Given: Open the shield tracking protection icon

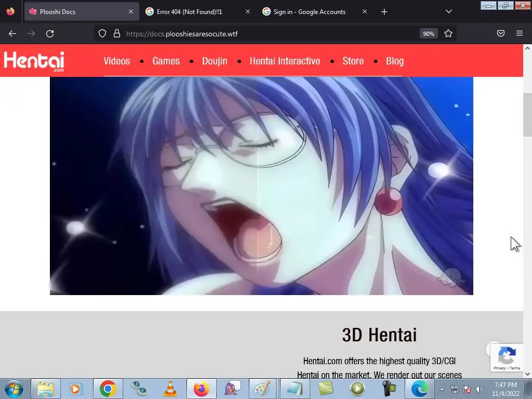Looking at the screenshot, I should tap(102, 34).
